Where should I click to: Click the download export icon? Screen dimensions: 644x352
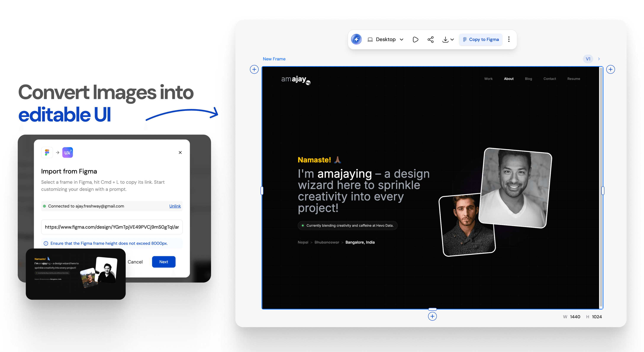coord(445,39)
